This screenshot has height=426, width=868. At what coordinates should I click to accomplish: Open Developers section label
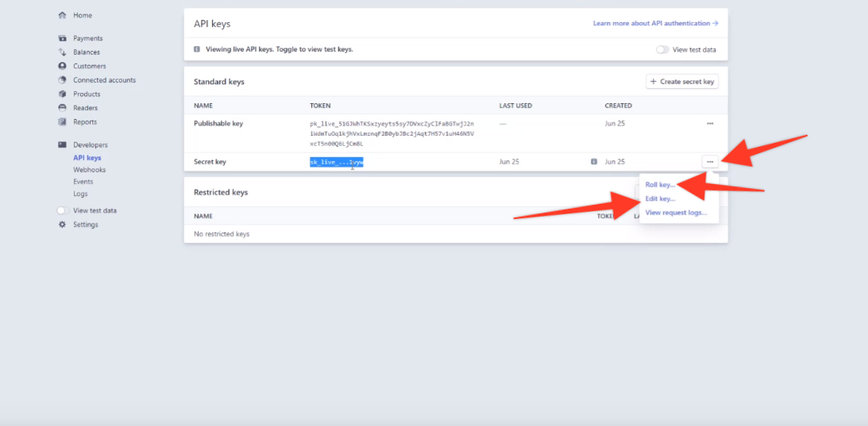tap(91, 145)
